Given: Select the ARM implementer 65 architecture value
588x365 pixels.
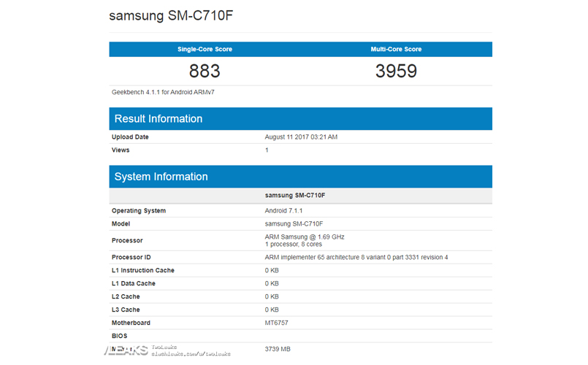Looking at the screenshot, I should [356, 257].
